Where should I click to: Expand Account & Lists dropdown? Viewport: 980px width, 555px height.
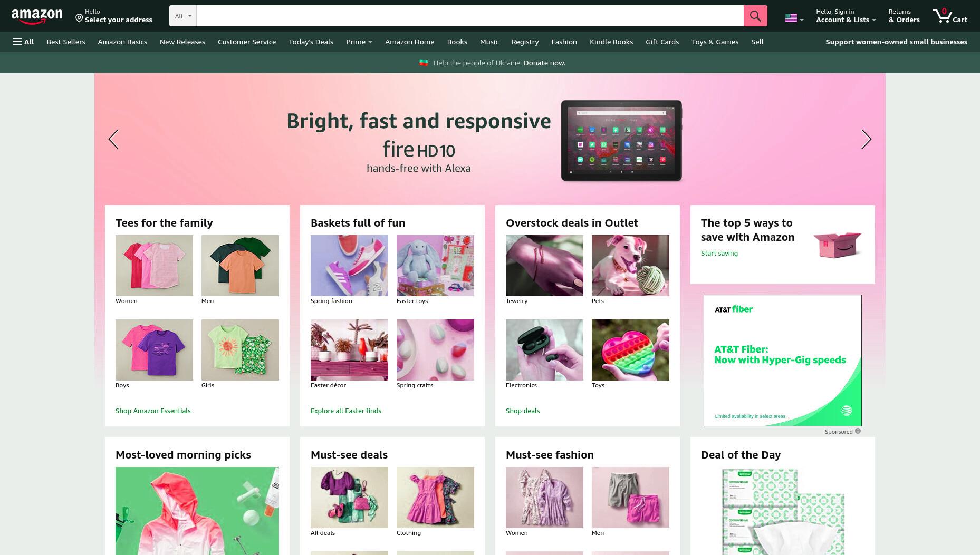(x=846, y=16)
